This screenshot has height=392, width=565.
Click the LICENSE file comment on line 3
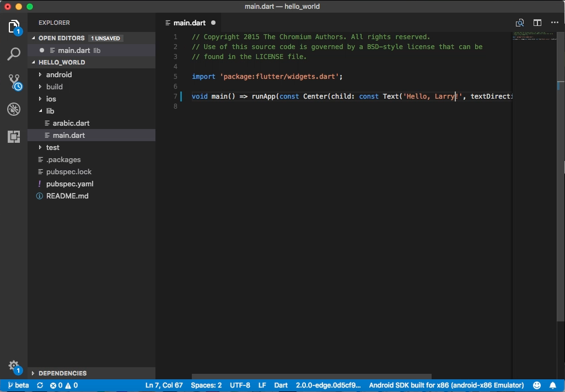point(249,57)
